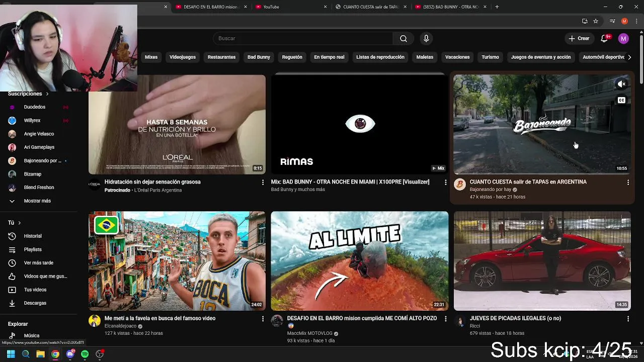
Task: Select the Mixes filter chip
Action: (151, 57)
